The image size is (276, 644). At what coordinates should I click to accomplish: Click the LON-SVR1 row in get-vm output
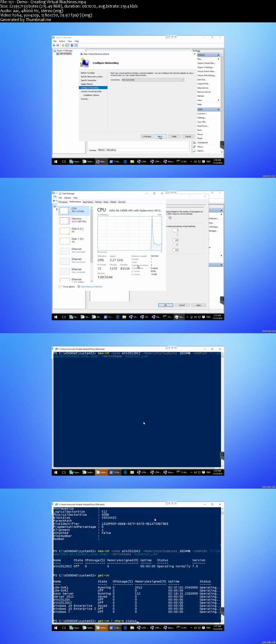click(137, 588)
